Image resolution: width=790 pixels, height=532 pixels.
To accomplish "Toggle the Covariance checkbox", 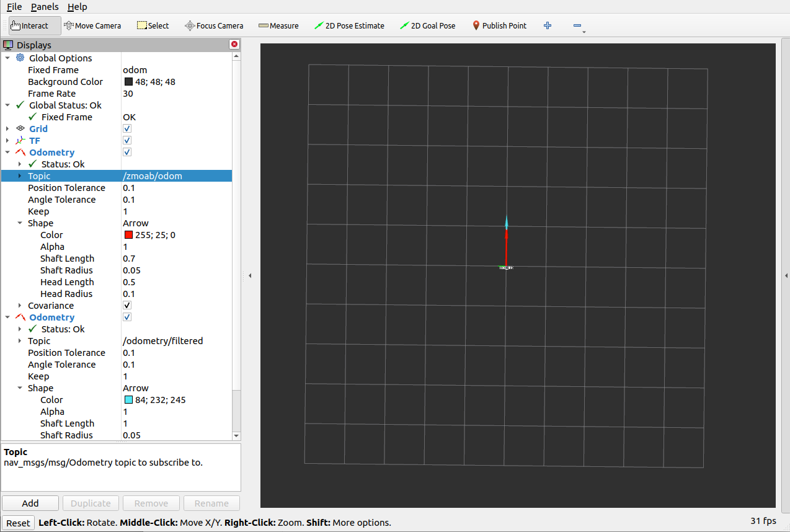I will (127, 305).
